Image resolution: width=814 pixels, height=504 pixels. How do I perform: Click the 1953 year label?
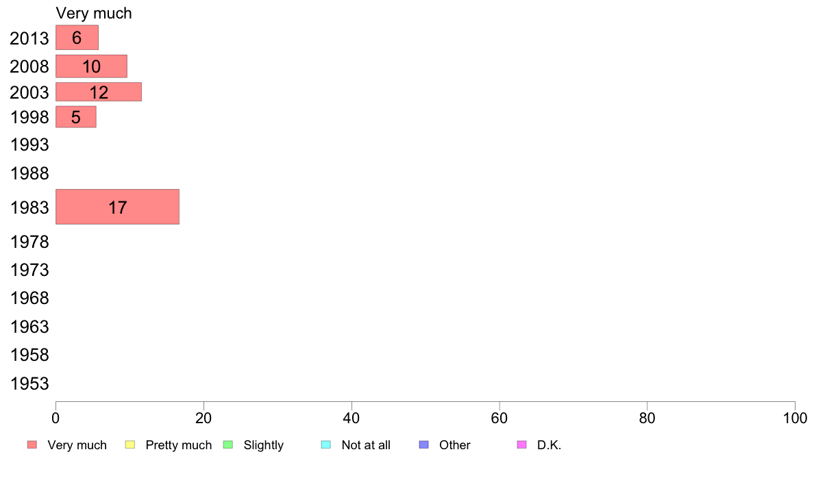pos(29,383)
